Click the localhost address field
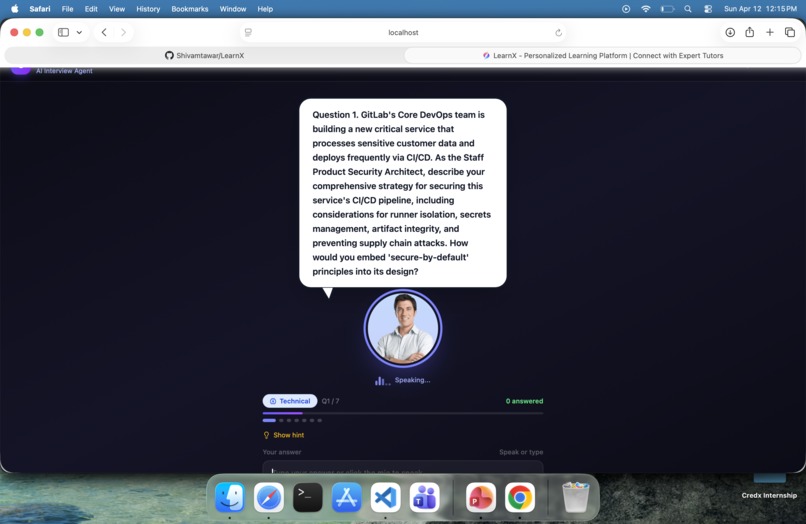806x524 pixels. 403,32
